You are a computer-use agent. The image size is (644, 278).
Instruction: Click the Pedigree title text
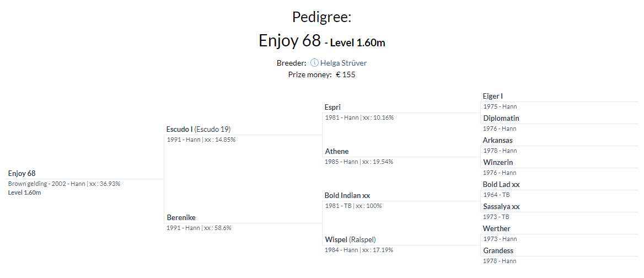(321, 17)
